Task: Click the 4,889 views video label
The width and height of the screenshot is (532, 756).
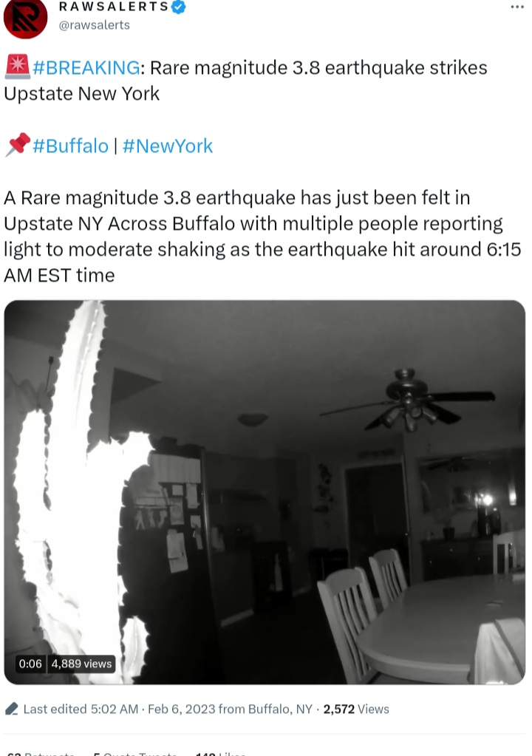Action: tap(81, 664)
